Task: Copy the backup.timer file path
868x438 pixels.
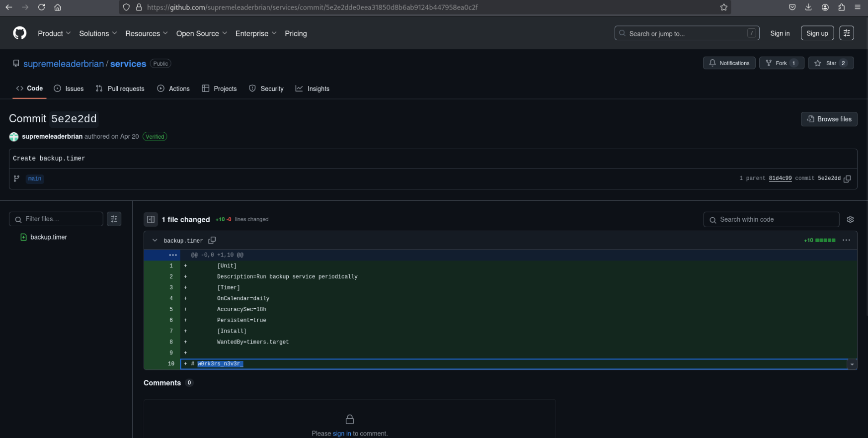Action: point(212,241)
